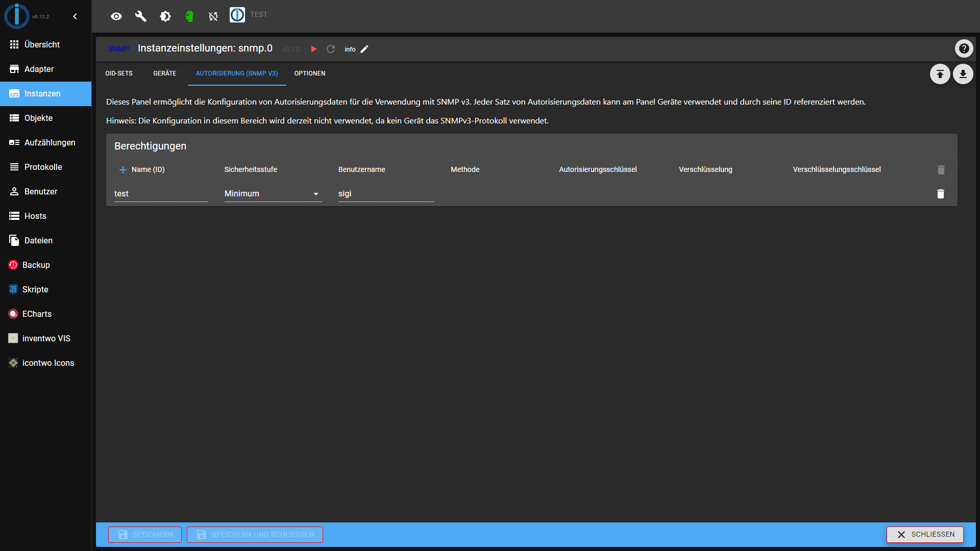Open Adapter in the sidebar
Image resolution: width=980 pixels, height=551 pixels.
tap(45, 69)
